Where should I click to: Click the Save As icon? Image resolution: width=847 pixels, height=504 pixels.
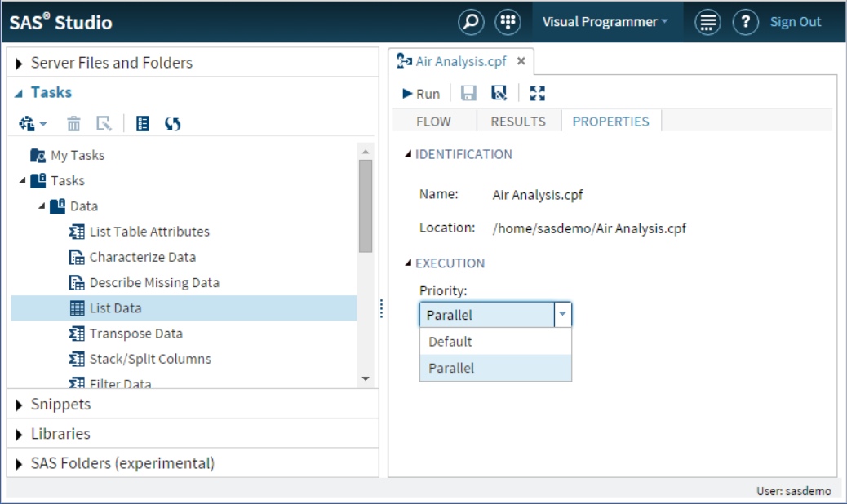499,94
